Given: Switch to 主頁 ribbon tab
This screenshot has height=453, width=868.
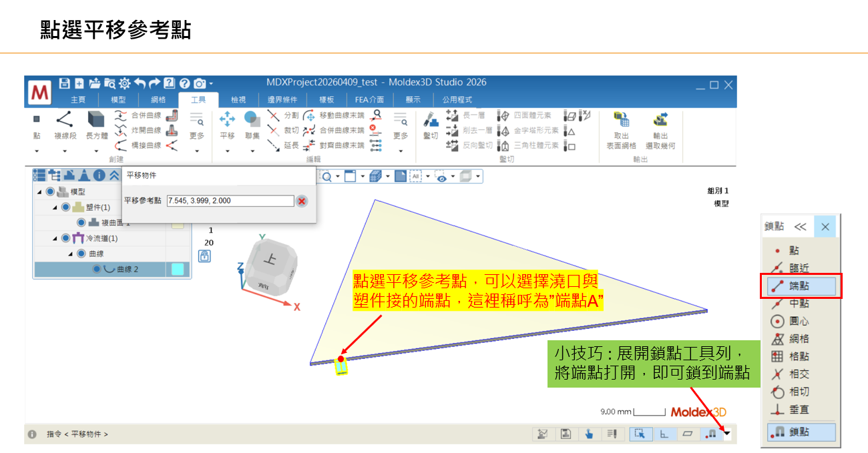Looking at the screenshot, I should [79, 99].
